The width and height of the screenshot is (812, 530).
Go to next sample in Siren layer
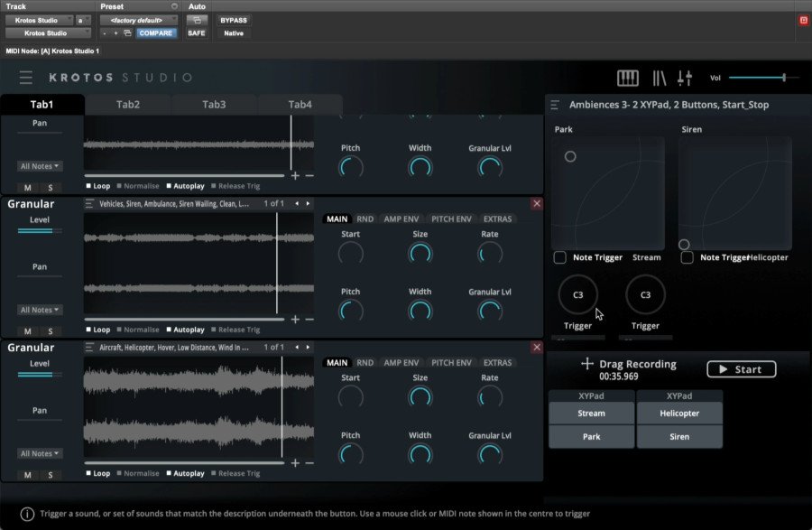click(308, 204)
